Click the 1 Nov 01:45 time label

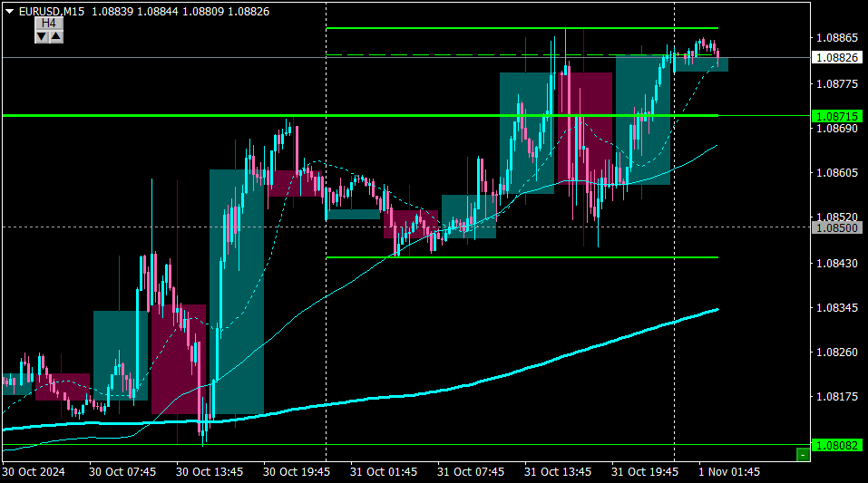coord(729,472)
